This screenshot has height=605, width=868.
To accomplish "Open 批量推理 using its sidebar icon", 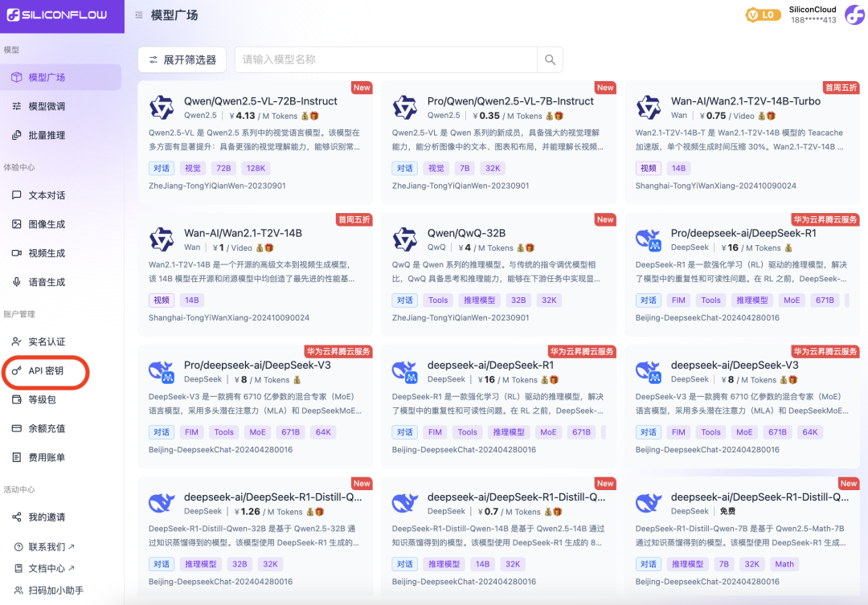I will tap(16, 134).
